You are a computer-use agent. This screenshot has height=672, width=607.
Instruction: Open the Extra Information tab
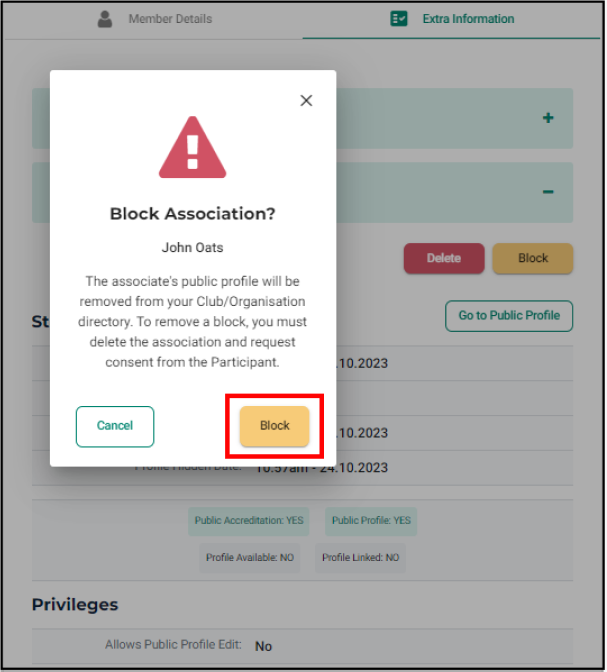(x=451, y=19)
